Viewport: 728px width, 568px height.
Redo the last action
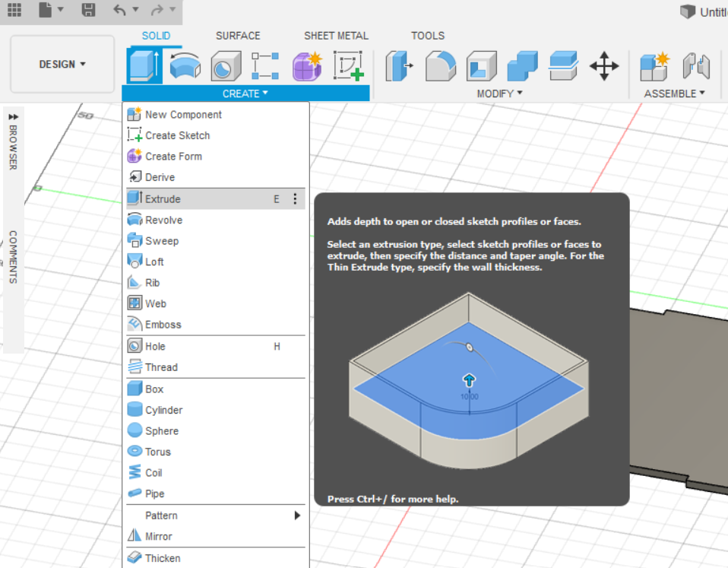tap(157, 9)
